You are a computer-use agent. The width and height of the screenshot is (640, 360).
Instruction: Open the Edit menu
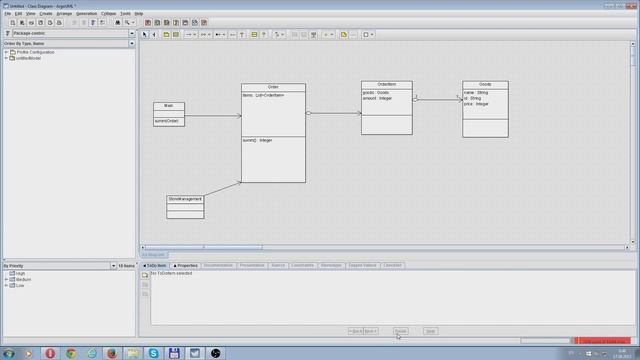click(18, 13)
